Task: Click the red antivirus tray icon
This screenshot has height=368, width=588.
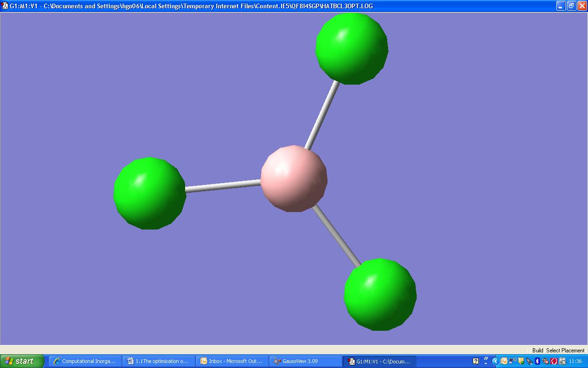Action: [554, 361]
